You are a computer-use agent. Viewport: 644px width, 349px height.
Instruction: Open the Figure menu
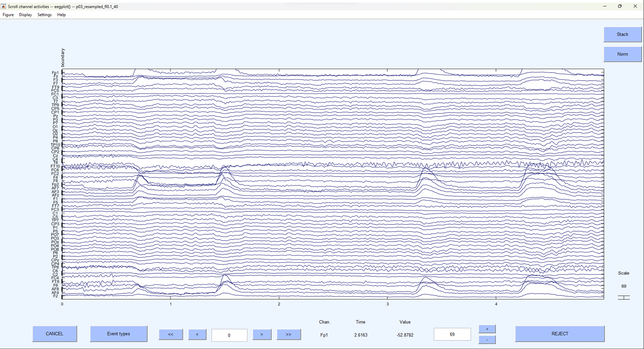pyautogui.click(x=8, y=15)
